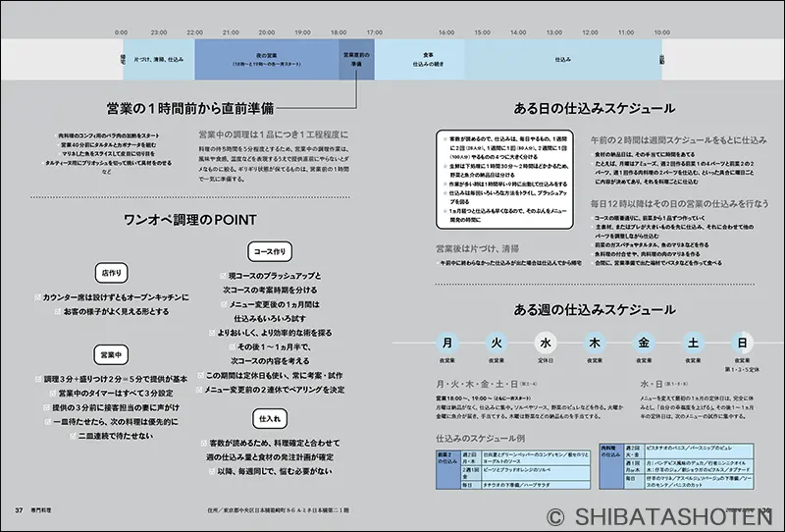The height and width of the screenshot is (532, 785).
Task: Select the 日 day circle
Action: tap(742, 344)
